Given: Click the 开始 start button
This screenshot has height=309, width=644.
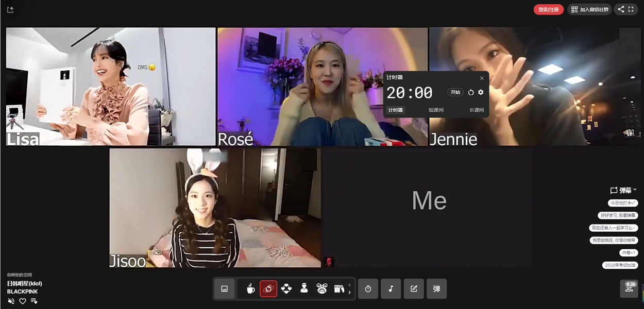Looking at the screenshot, I should click(x=455, y=92).
